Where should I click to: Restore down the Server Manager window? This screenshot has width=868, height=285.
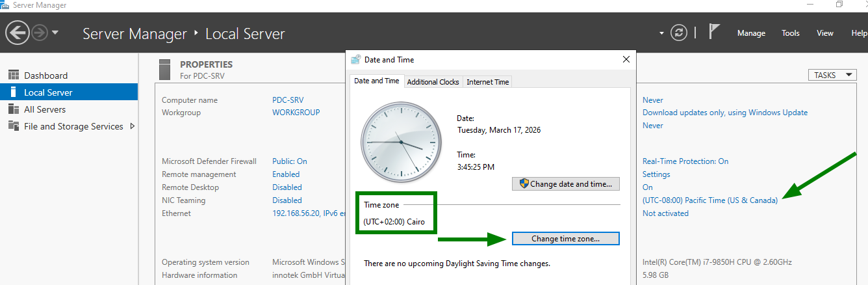coord(839,5)
